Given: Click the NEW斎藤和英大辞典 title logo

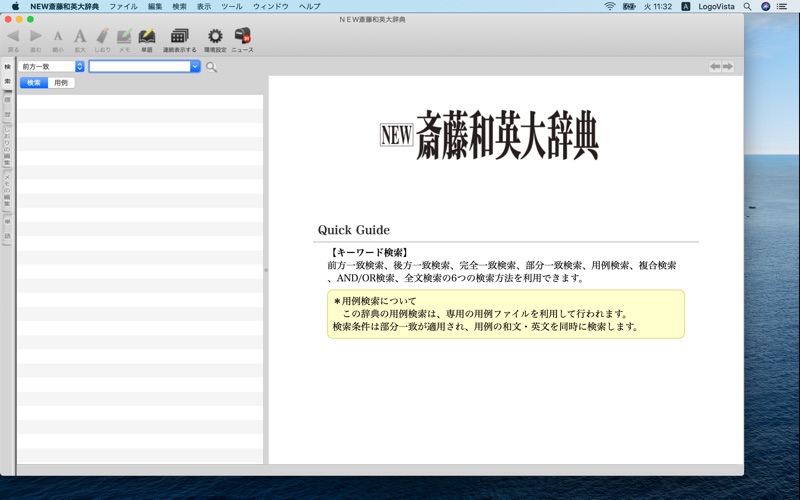Looking at the screenshot, I should click(x=489, y=135).
